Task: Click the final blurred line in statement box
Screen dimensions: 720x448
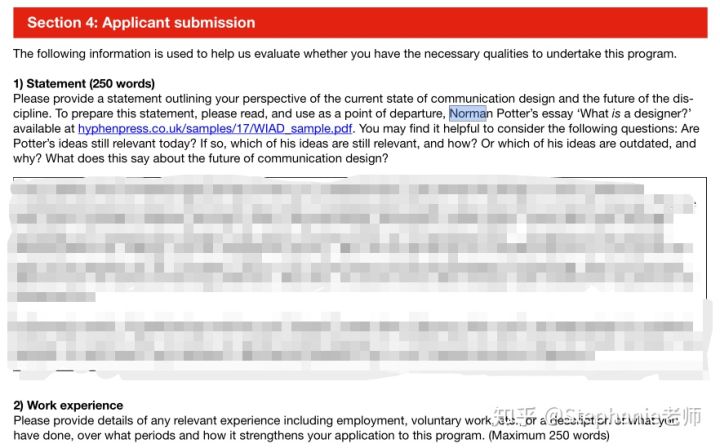Action: coord(305,355)
